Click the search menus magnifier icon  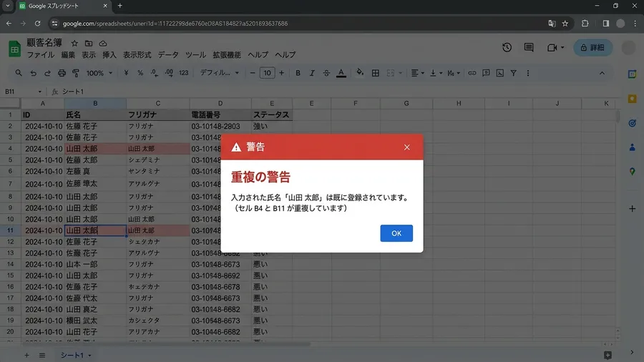19,73
